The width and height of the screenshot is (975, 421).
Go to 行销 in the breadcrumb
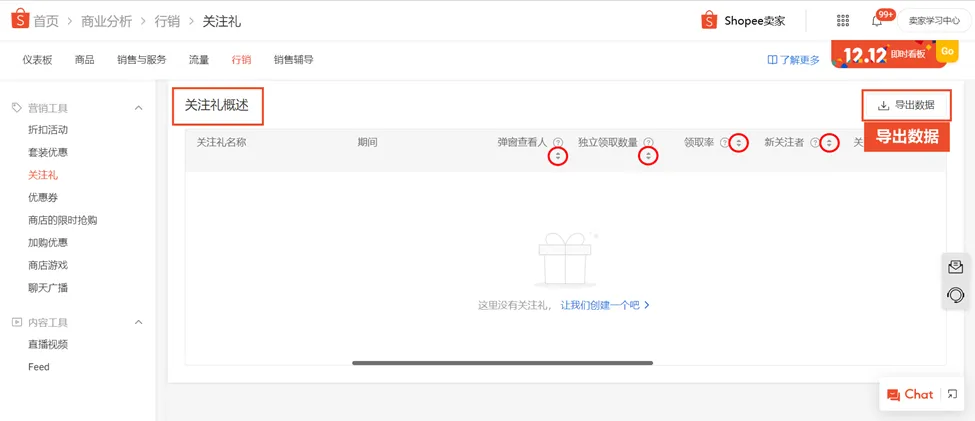coord(167,21)
